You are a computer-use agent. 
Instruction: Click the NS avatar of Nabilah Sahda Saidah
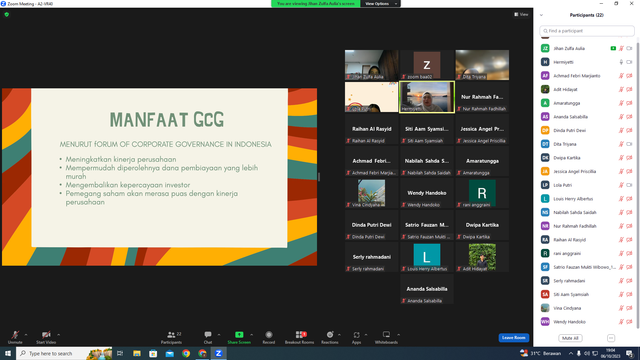click(545, 212)
